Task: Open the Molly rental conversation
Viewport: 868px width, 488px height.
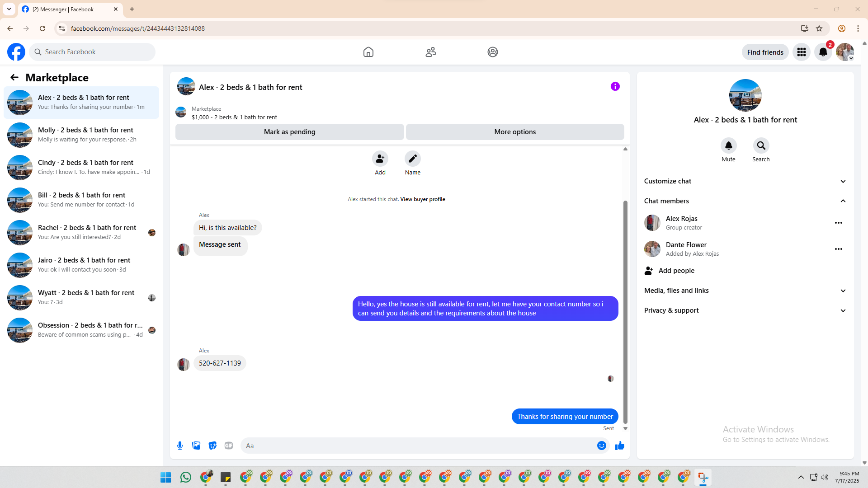Action: tap(81, 135)
